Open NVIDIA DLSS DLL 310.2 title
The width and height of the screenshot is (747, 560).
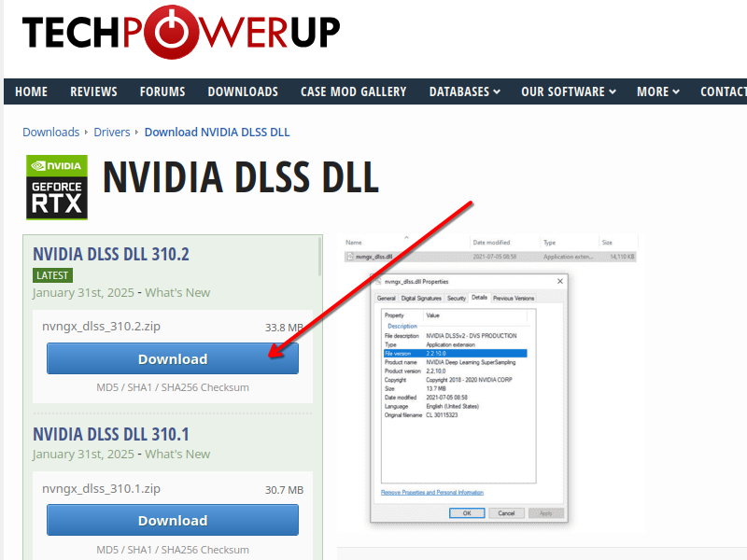(111, 254)
